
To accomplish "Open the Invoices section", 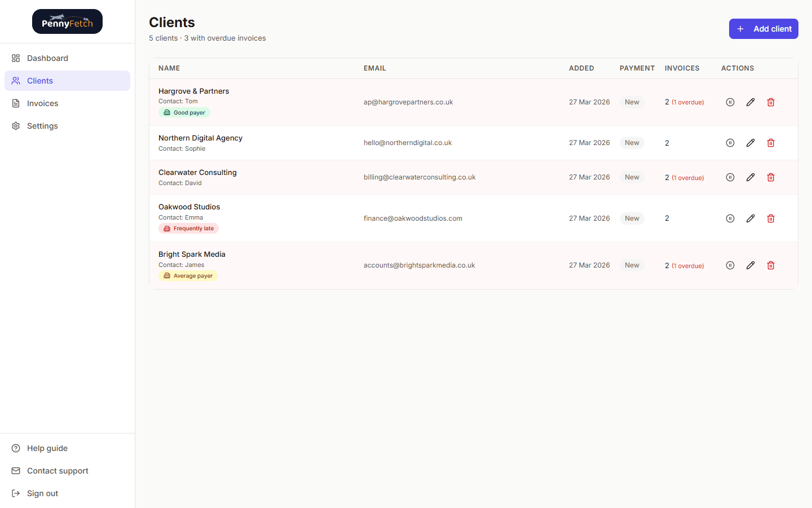I will [x=42, y=103].
